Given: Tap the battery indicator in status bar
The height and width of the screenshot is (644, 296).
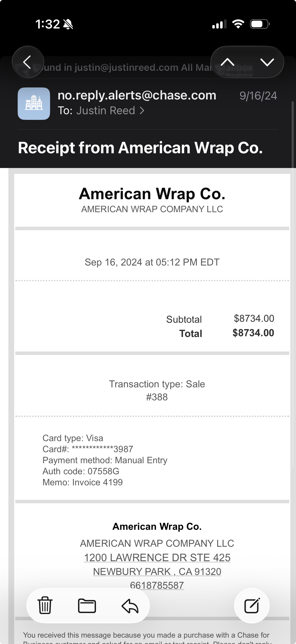Looking at the screenshot, I should click(260, 24).
